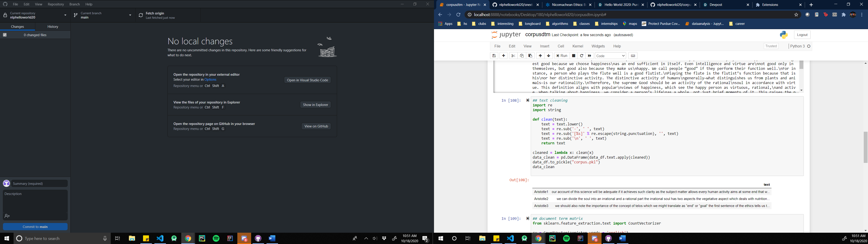Open the Kernel menu in Jupyter
The width and height of the screenshot is (868, 244).
tap(578, 46)
